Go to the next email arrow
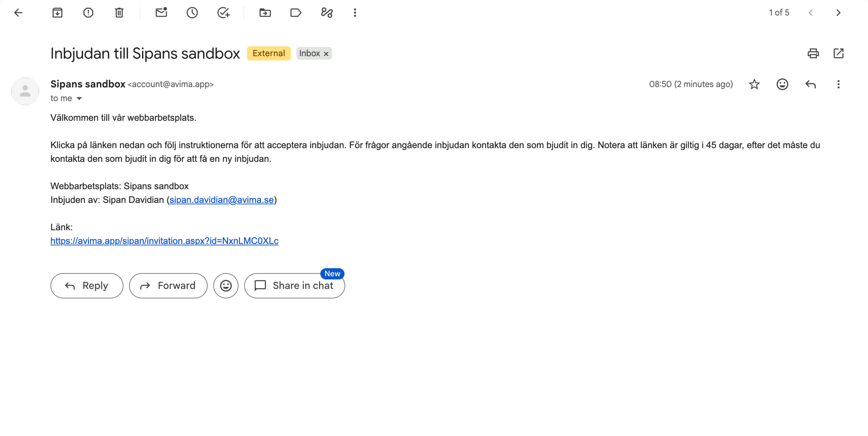The height and width of the screenshot is (436, 868). pos(838,13)
